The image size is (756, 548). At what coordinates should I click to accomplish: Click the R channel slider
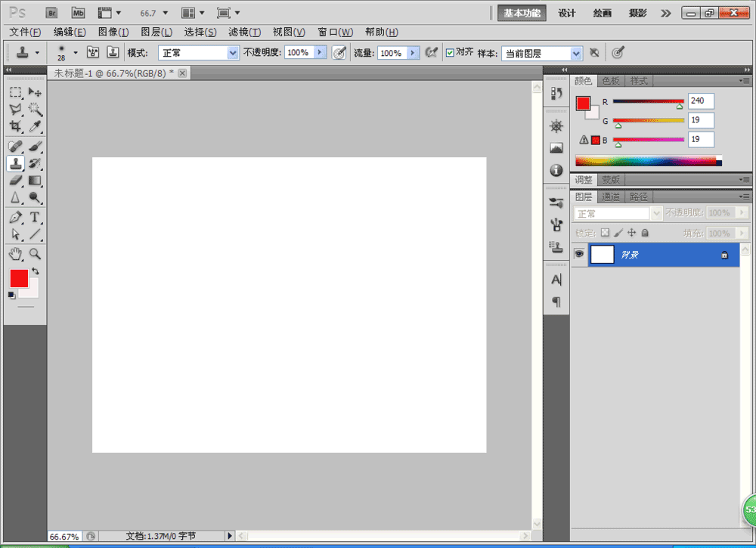pos(649,102)
